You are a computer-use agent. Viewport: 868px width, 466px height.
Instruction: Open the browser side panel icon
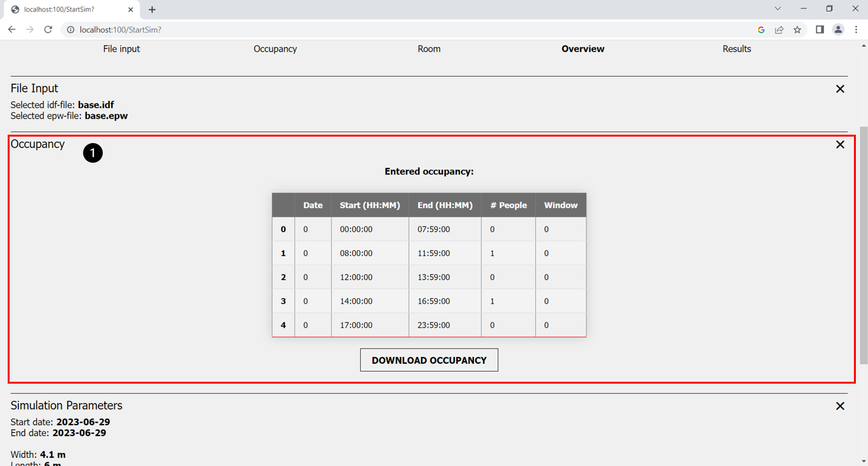pyautogui.click(x=819, y=29)
